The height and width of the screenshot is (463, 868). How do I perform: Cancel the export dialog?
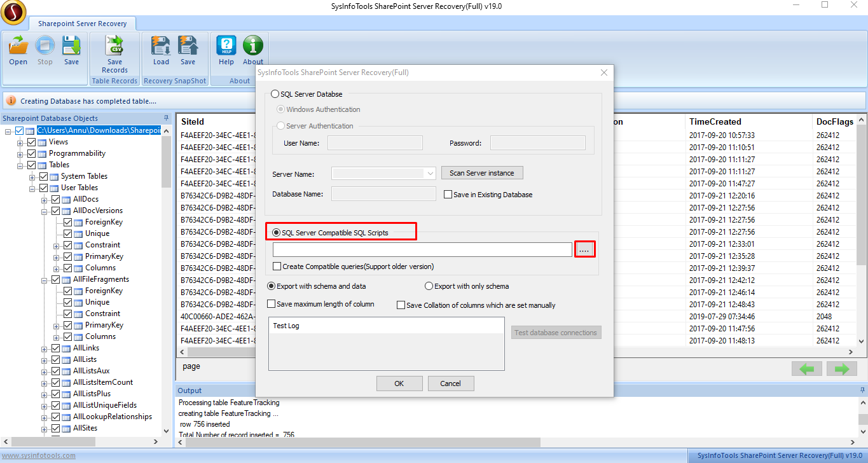(451, 384)
